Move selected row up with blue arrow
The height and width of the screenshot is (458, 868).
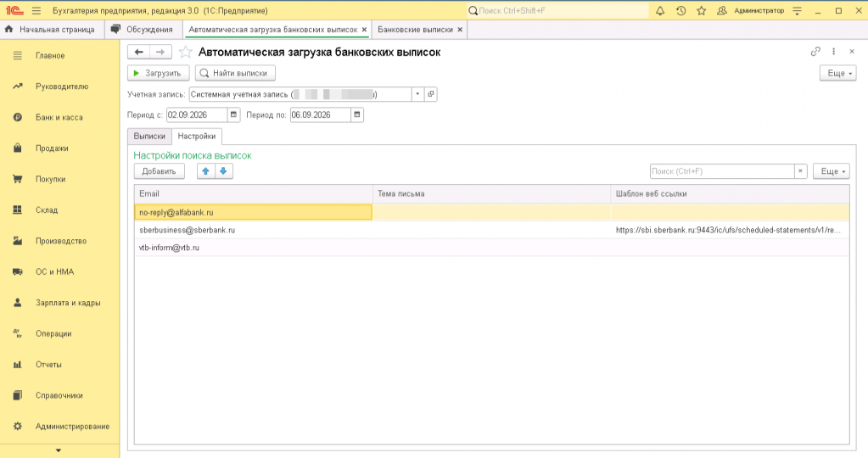[x=206, y=171]
